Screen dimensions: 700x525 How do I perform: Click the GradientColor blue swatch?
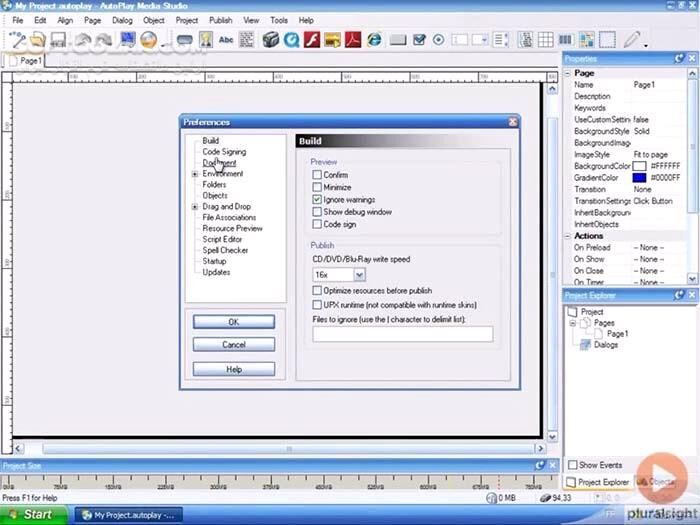click(x=639, y=178)
